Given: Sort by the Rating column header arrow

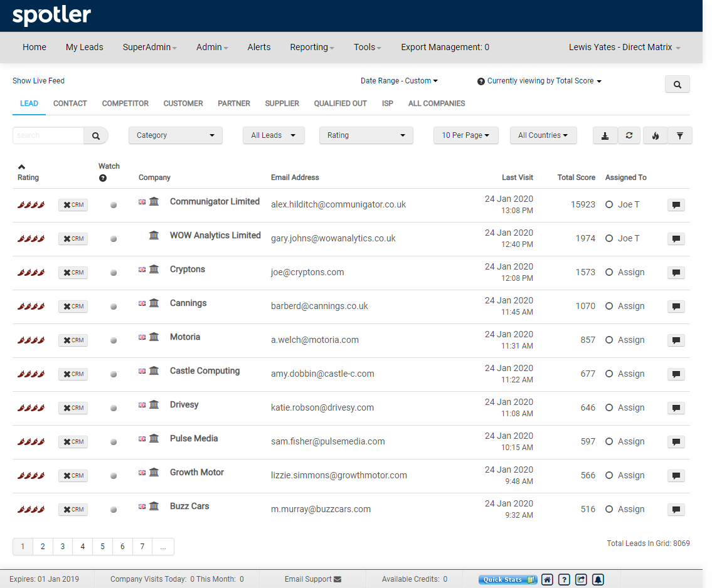Looking at the screenshot, I should tap(21, 167).
